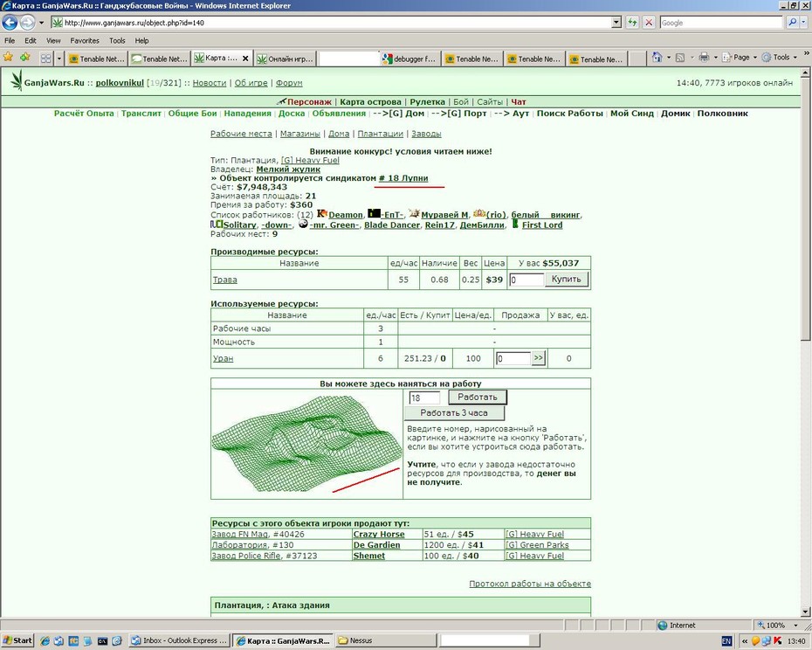This screenshot has height=650, width=812.
Task: Open search options dropdown arrow
Action: [x=803, y=23]
